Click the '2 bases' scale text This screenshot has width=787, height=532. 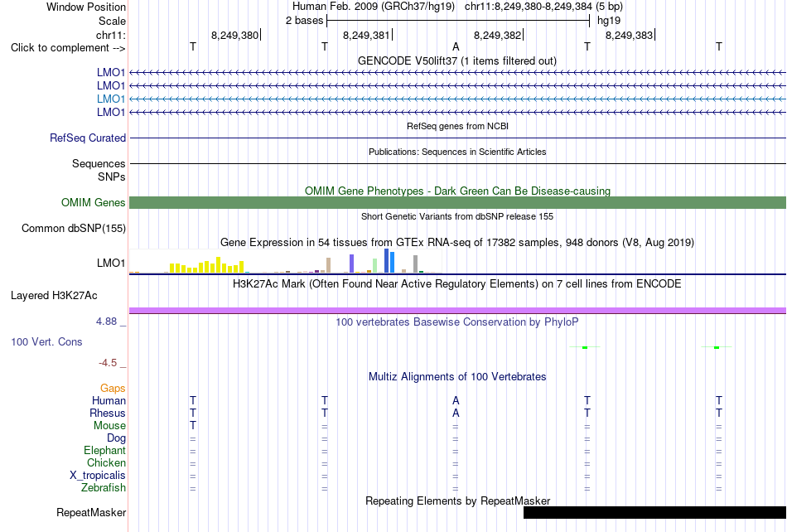pyautogui.click(x=304, y=21)
